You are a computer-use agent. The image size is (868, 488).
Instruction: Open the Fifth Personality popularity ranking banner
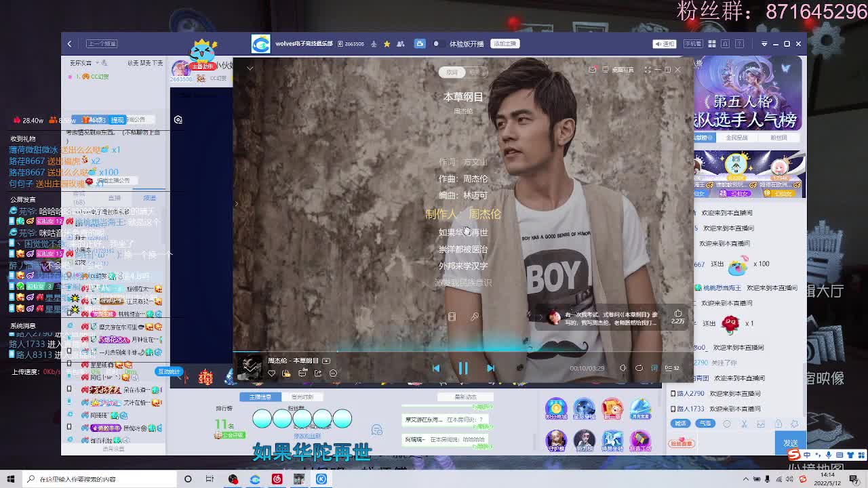[x=748, y=93]
